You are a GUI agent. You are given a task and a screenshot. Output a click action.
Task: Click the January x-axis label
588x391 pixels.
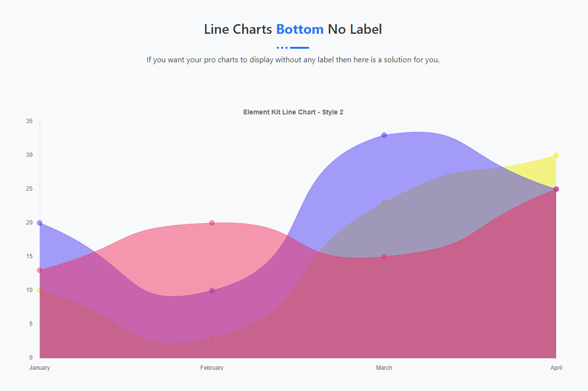coord(40,368)
